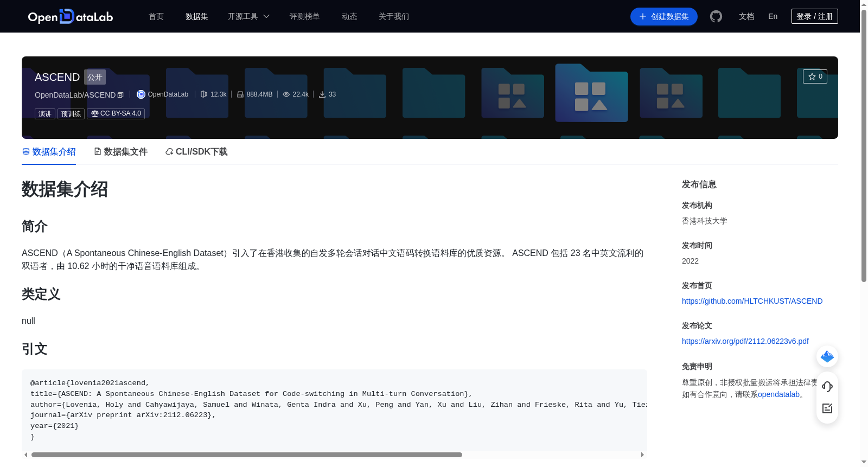This screenshot has height=467, width=868.
Task: Open the headset customer support icon
Action: point(827,386)
